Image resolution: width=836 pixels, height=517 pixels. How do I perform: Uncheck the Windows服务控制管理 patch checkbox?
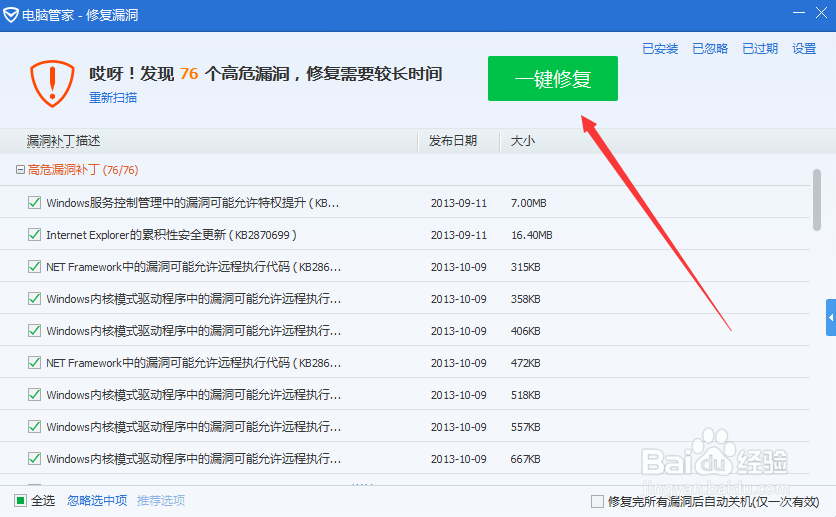point(34,203)
